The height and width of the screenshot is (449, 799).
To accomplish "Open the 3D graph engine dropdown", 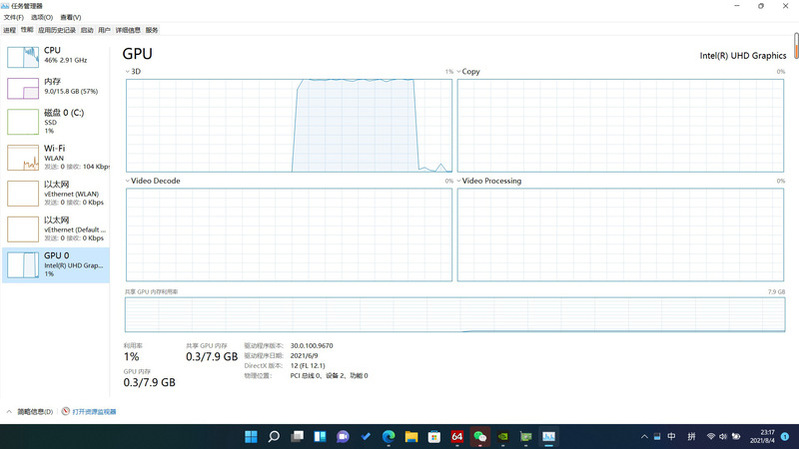I will point(134,71).
